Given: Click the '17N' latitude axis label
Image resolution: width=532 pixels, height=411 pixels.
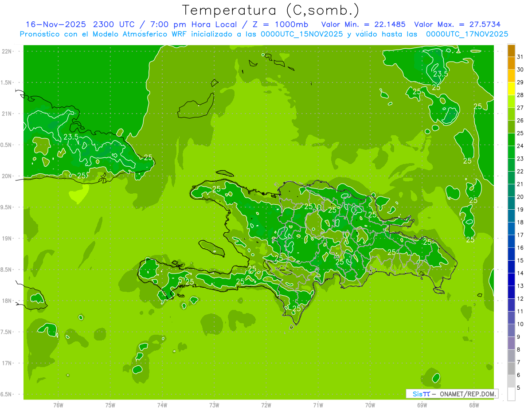Looking at the screenshot, I should [x=7, y=363].
